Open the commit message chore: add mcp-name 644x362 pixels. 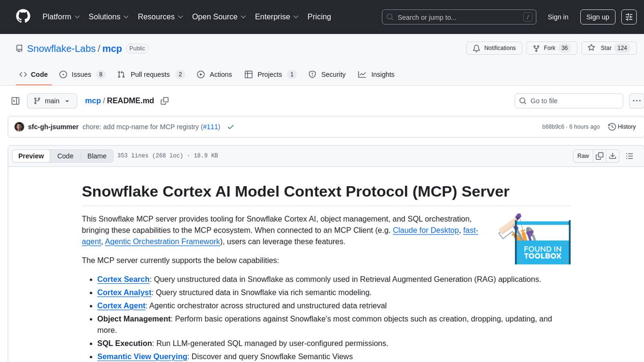pos(141,127)
